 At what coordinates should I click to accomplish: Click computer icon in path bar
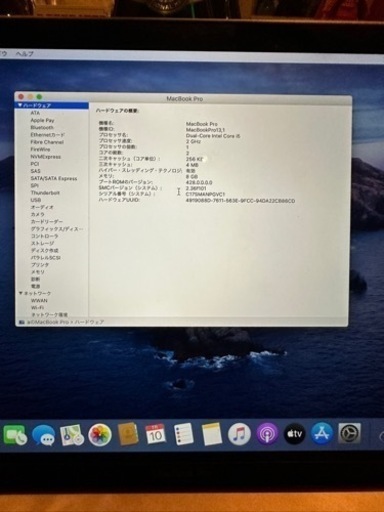(22, 322)
